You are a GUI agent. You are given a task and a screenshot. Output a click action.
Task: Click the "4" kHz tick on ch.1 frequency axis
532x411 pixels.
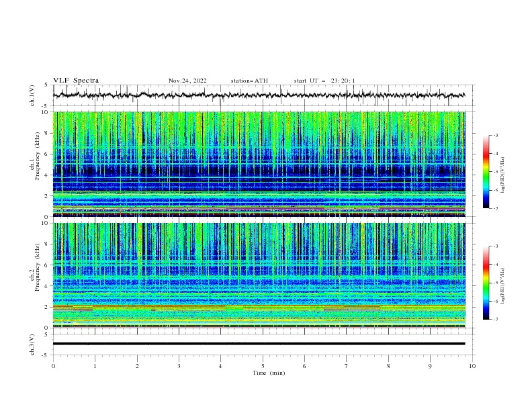(47, 175)
